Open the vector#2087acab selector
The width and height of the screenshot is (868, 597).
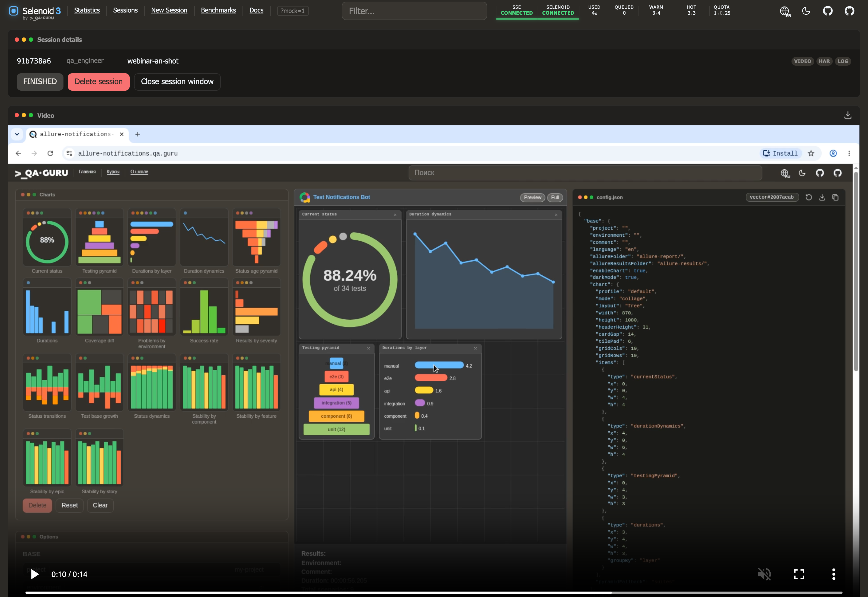(x=772, y=197)
